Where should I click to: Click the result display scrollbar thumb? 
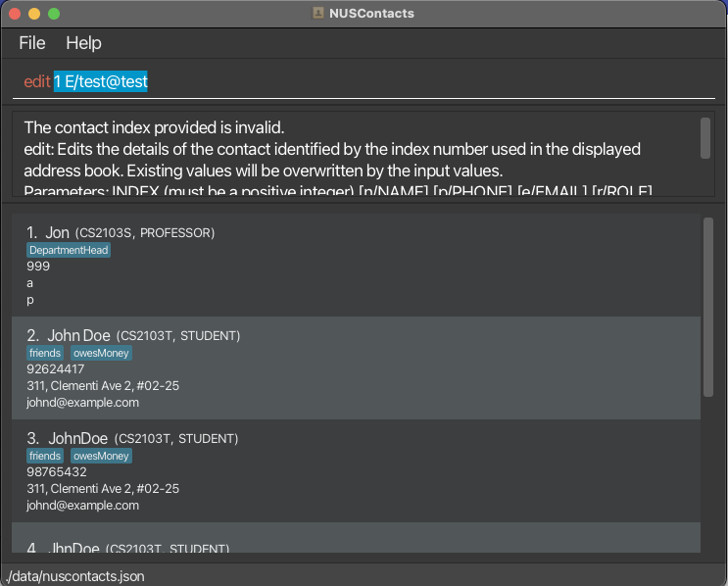point(705,138)
